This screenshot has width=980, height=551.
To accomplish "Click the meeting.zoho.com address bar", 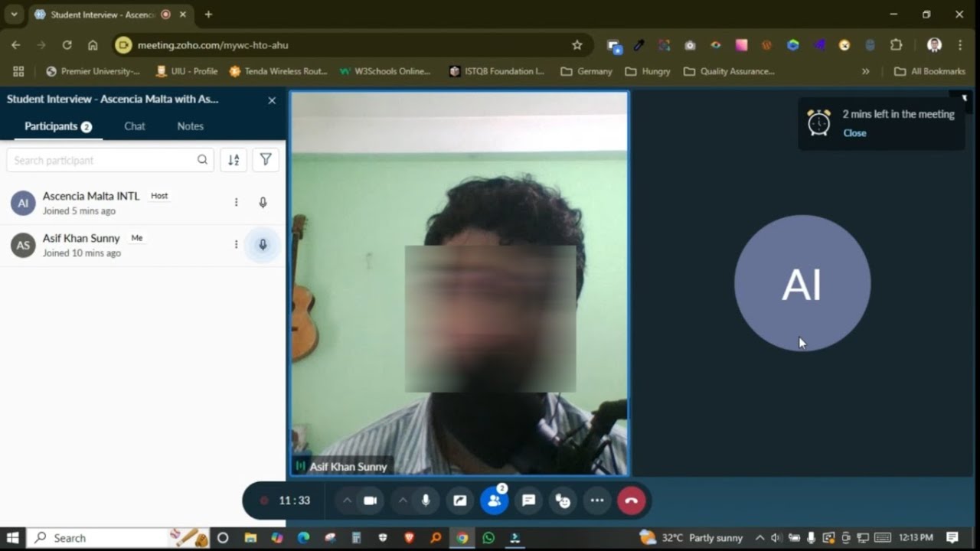I will coord(352,45).
